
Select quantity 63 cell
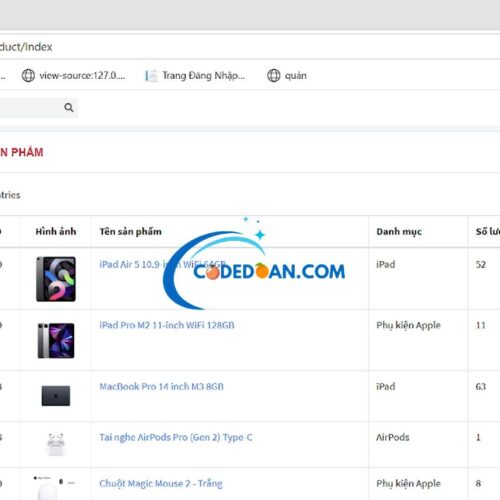(x=481, y=386)
